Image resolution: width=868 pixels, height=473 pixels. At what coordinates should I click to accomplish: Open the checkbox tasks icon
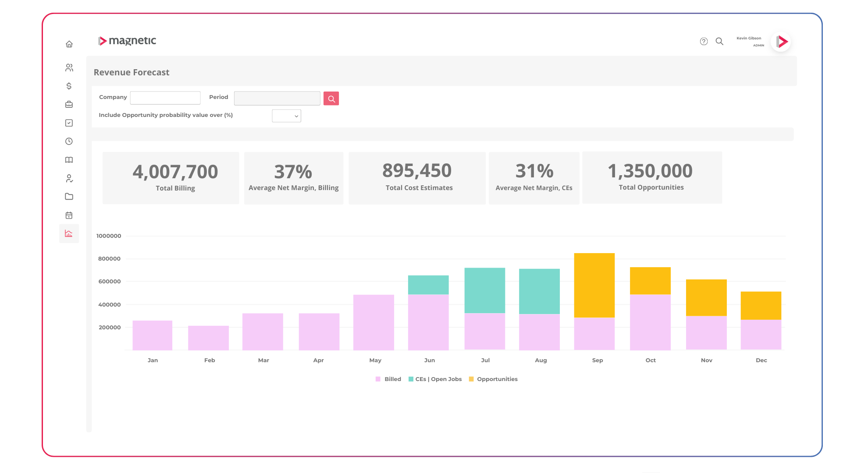coord(69,123)
